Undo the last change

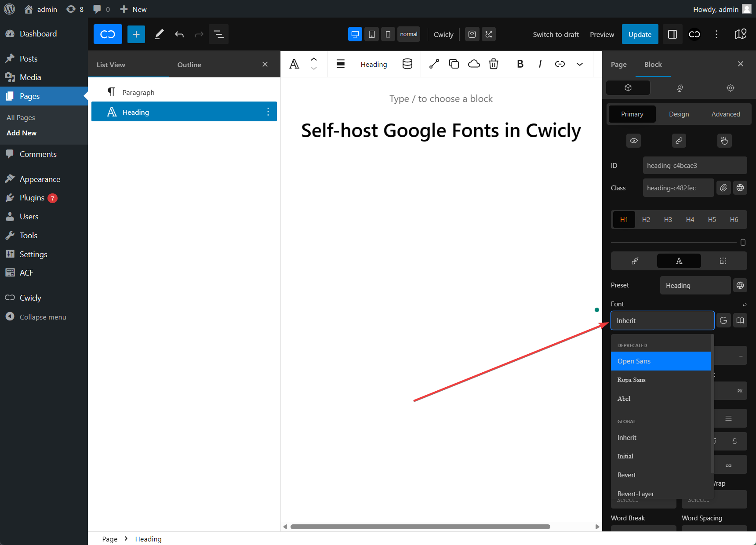tap(179, 34)
